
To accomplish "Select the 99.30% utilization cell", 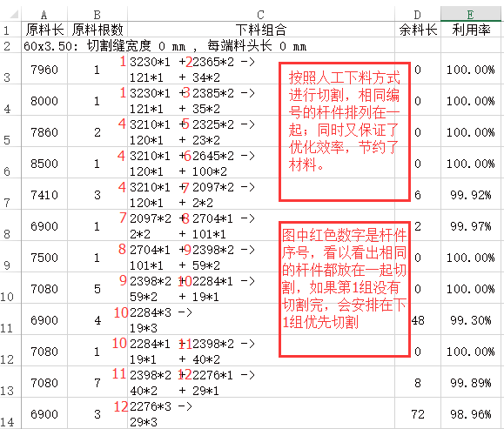I will (470, 319).
